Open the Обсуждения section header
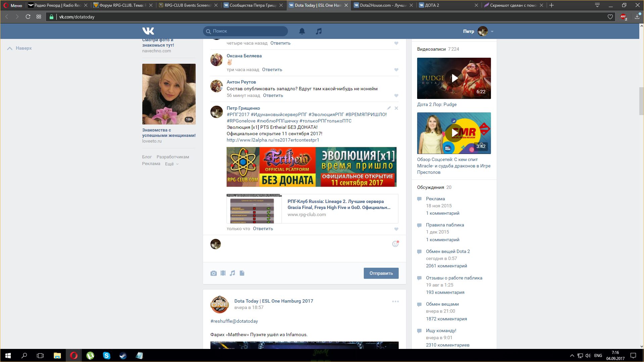Viewport: 644px width, 362px height. 431,187
